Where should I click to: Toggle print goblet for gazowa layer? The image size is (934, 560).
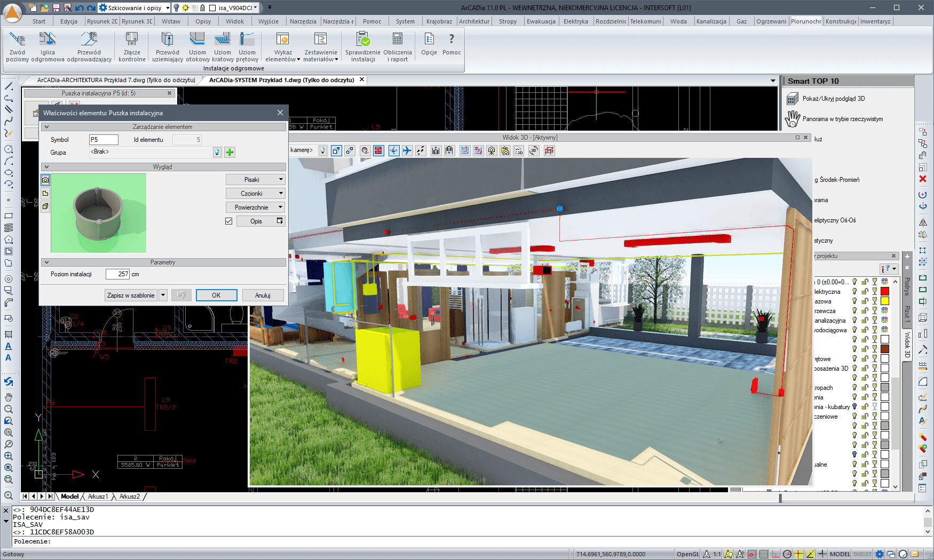[875, 301]
